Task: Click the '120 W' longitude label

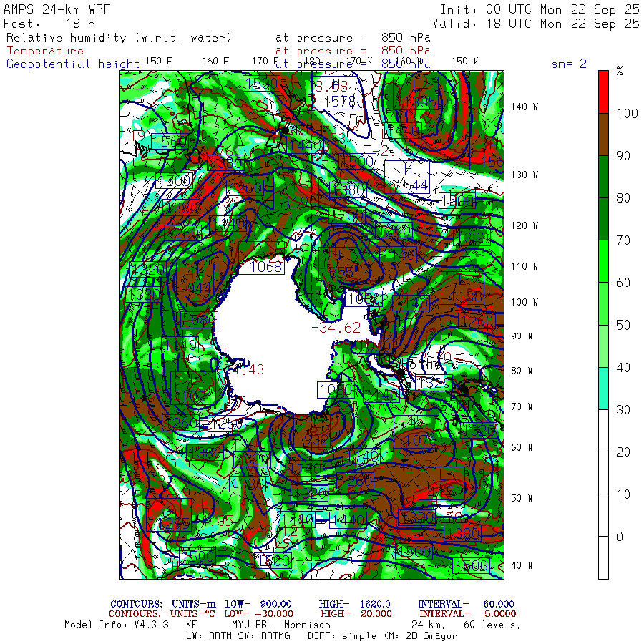Action: (524, 225)
